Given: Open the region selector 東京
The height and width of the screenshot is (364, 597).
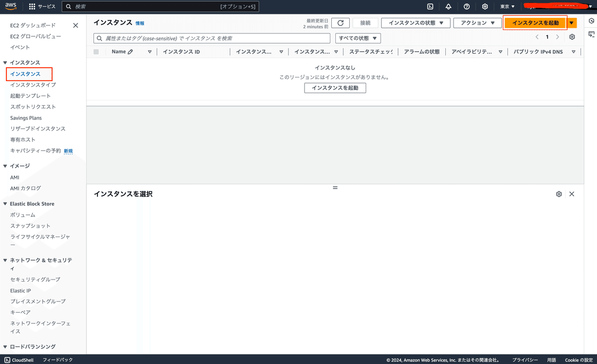Looking at the screenshot, I should point(507,6).
